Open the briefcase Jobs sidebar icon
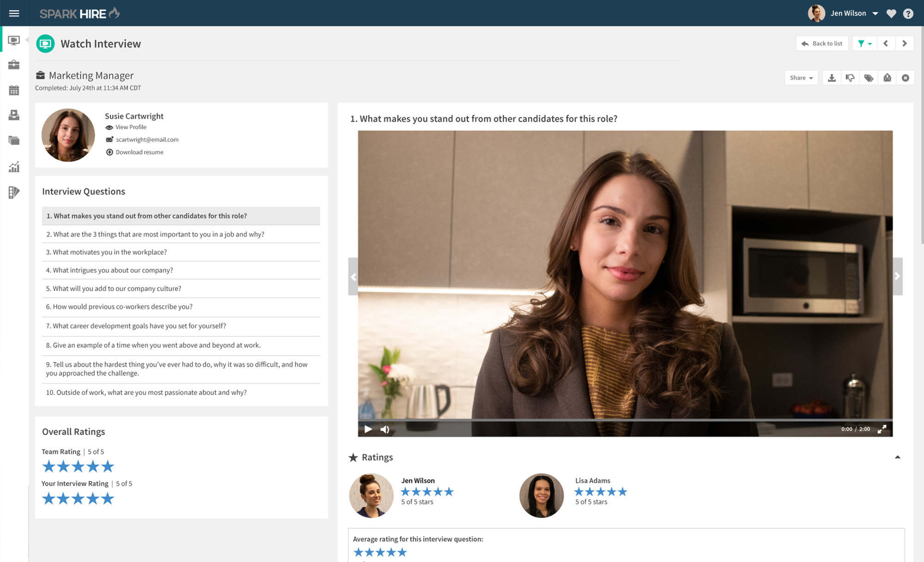 pos(14,65)
